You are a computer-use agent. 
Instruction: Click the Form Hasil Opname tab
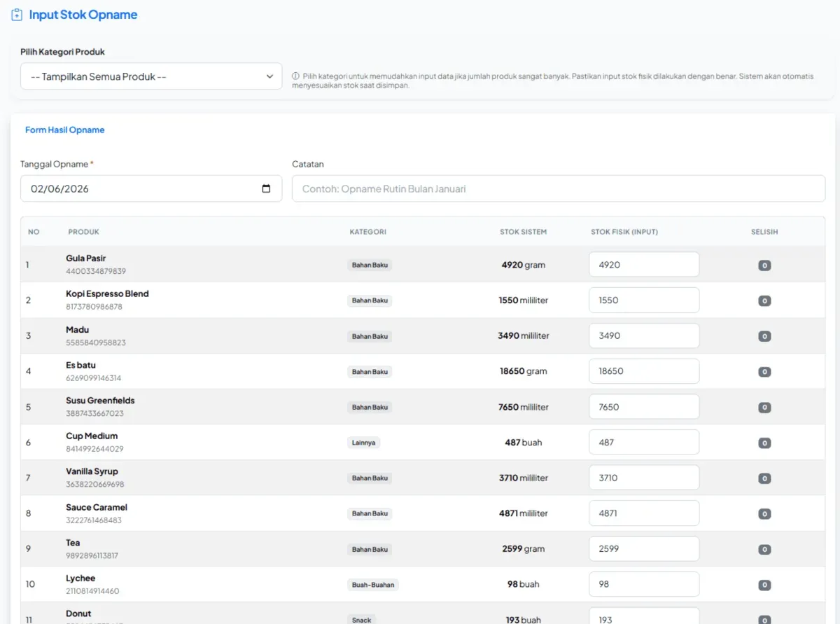tap(64, 130)
